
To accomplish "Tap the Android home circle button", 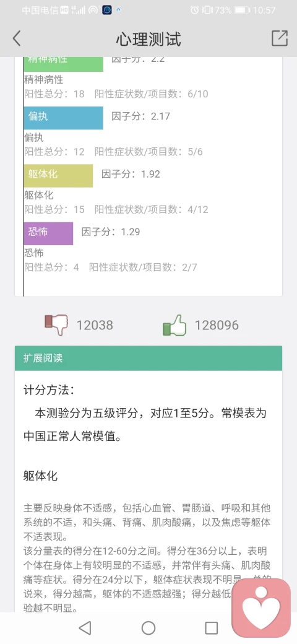I will pyautogui.click(x=148, y=627).
